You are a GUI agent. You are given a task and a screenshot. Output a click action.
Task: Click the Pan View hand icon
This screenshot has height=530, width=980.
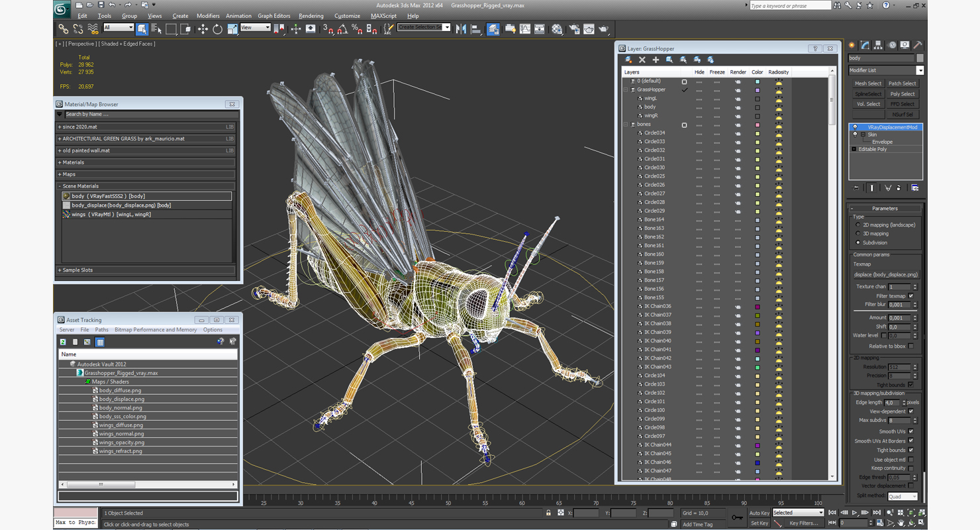901,523
